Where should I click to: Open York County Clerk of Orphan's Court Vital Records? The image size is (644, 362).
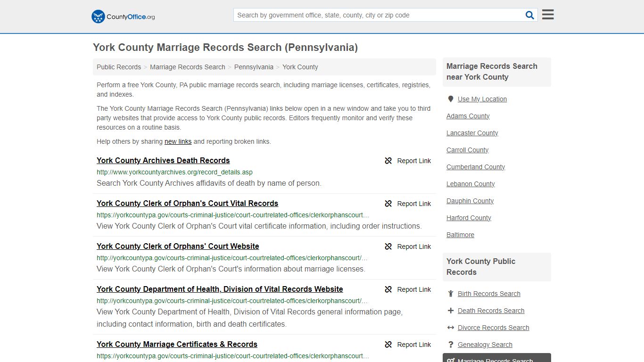coord(187,203)
